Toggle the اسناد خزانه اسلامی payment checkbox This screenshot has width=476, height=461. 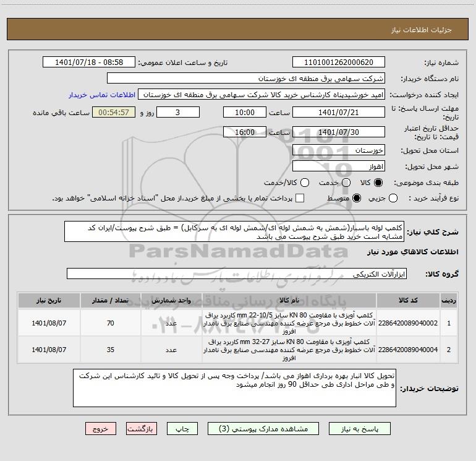click(x=300, y=198)
